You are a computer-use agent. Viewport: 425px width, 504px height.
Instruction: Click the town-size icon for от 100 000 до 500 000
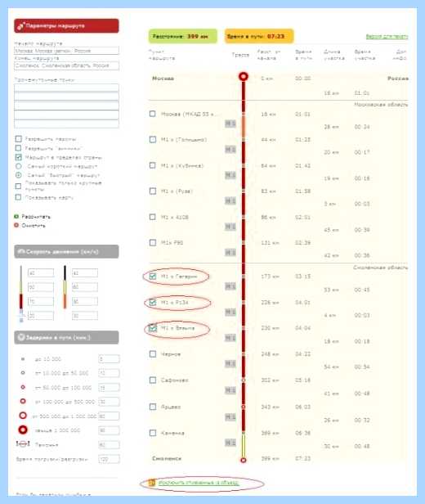(x=23, y=401)
